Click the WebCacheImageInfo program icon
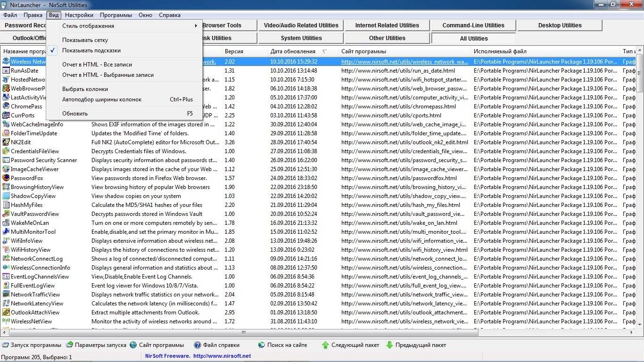 6,124
